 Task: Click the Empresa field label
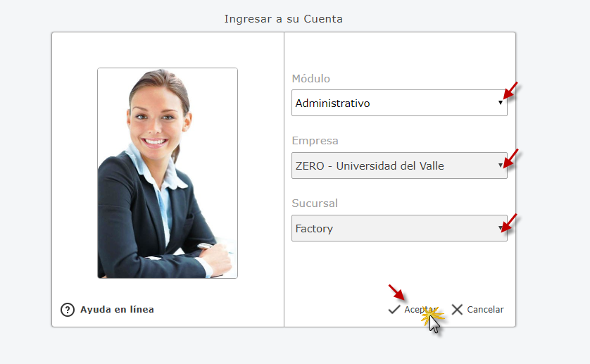[x=315, y=141]
